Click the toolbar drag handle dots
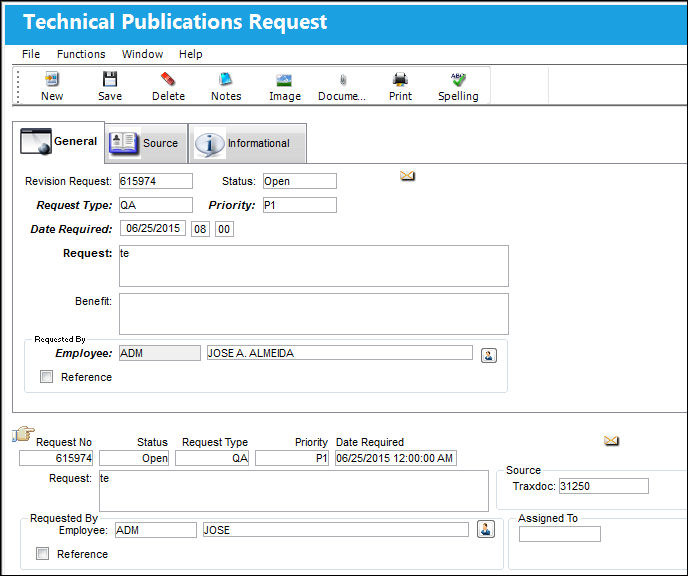Screen dimensions: 688x576 click(x=18, y=86)
